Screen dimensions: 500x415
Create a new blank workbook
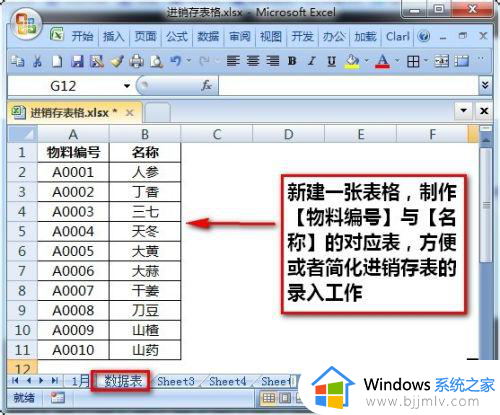tap(57, 61)
